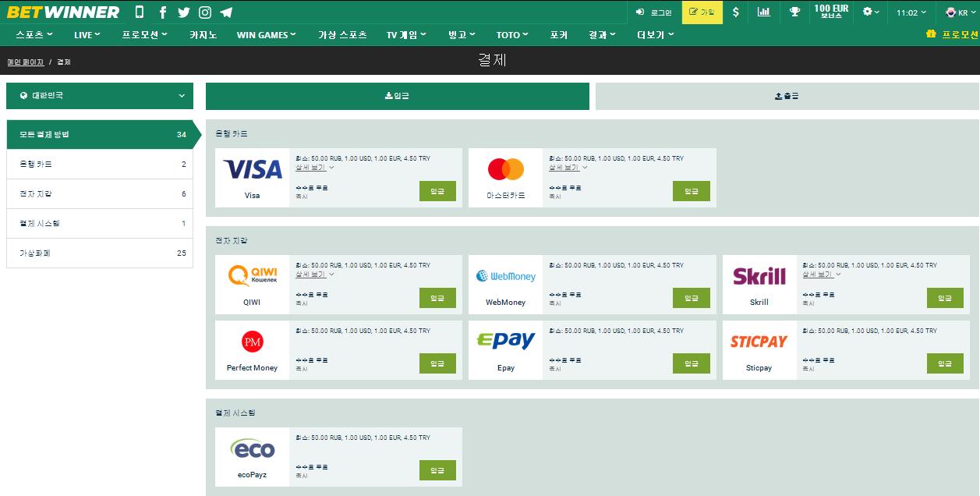Expand details link in Mastercard card
The width and height of the screenshot is (980, 496).
click(568, 168)
